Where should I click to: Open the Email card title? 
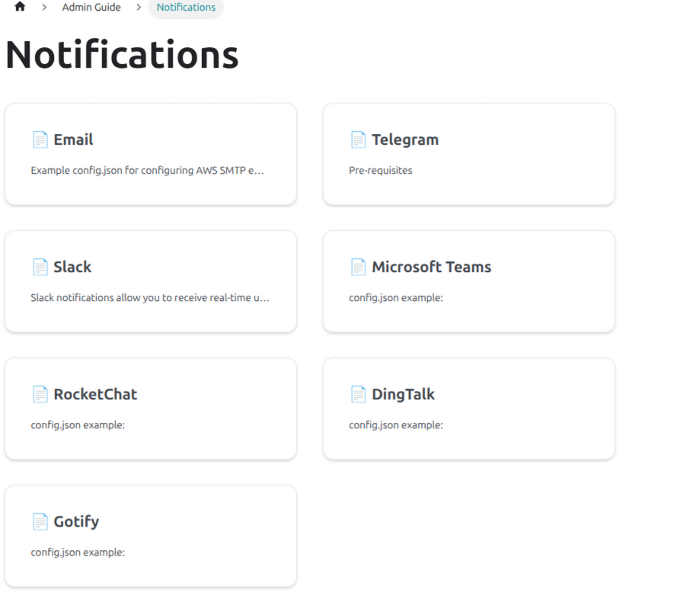[73, 139]
